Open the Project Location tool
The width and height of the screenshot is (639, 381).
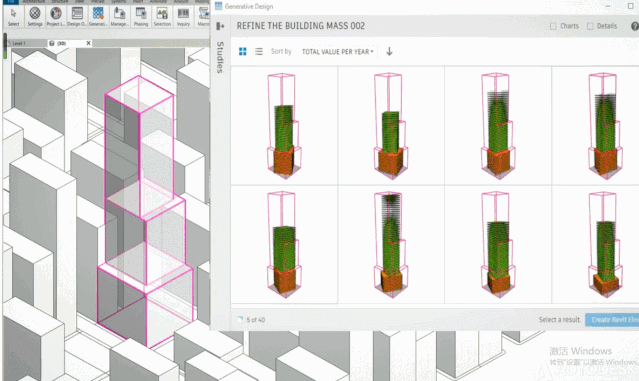point(55,17)
